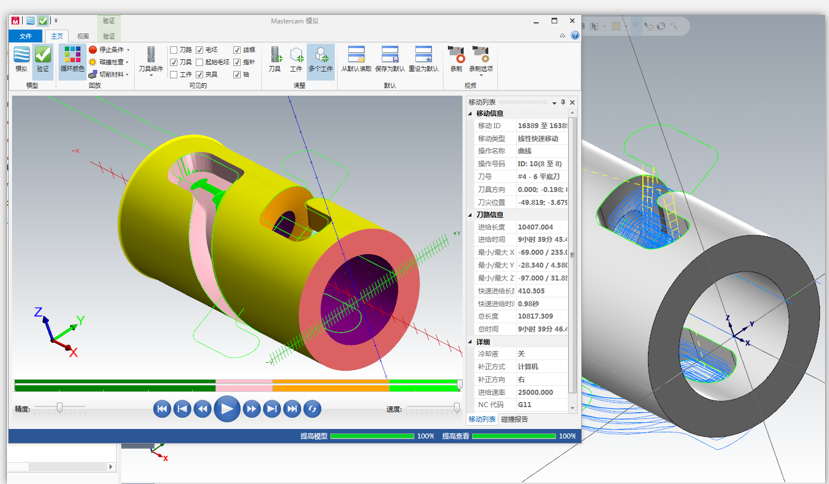Switch to the 视图 ribbon tab
829x484 pixels.
(83, 36)
